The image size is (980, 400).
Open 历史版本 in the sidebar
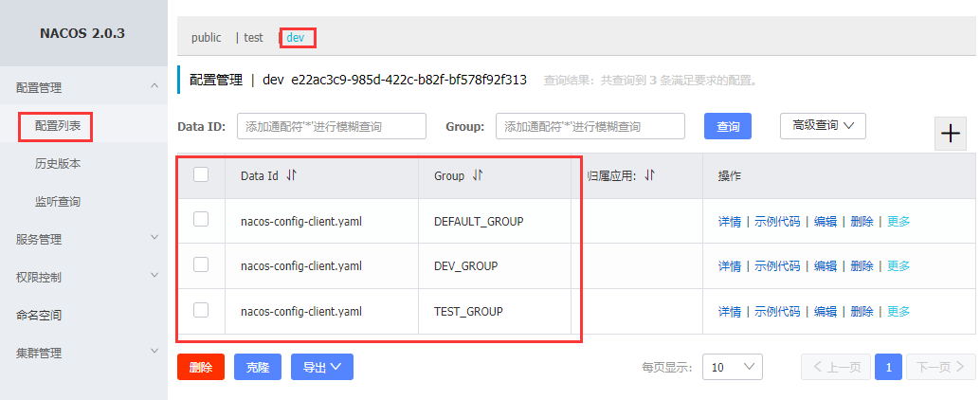[x=58, y=164]
